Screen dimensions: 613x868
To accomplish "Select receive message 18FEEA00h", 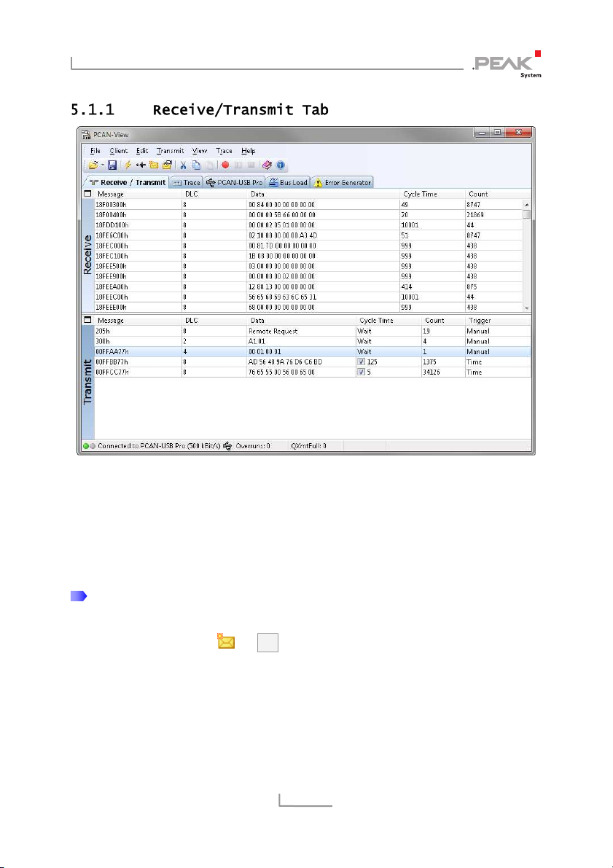I will click(x=112, y=286).
